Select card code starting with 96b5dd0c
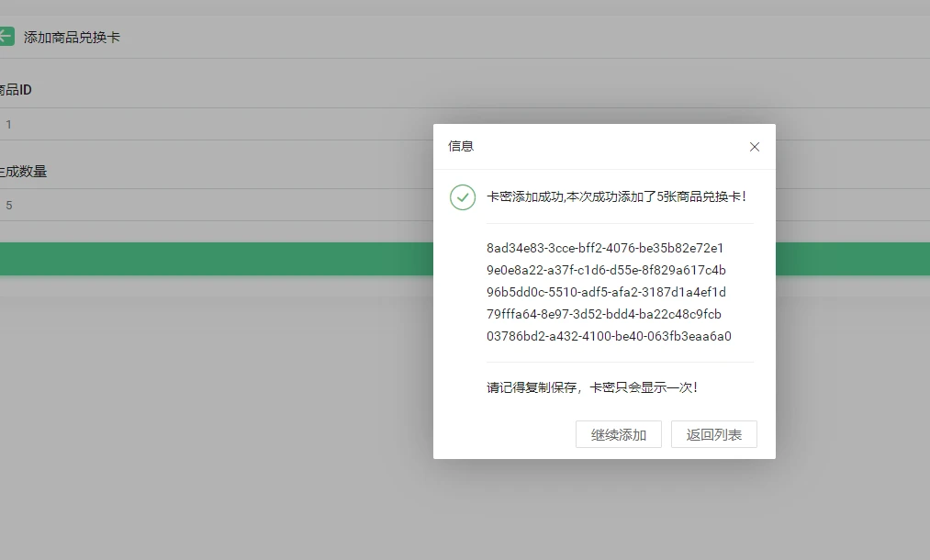930x560 pixels. [x=606, y=292]
